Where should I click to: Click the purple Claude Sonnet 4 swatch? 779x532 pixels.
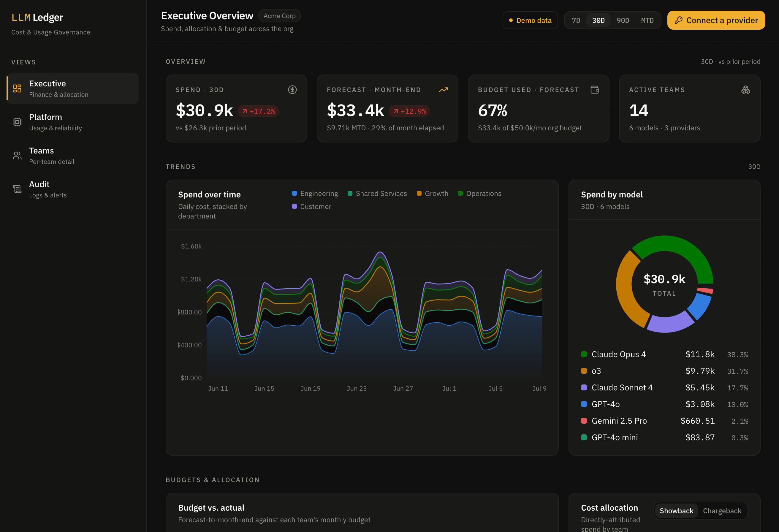584,387
